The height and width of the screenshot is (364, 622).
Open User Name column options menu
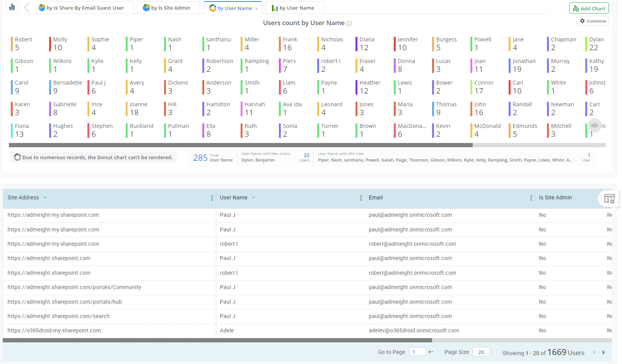tap(361, 198)
